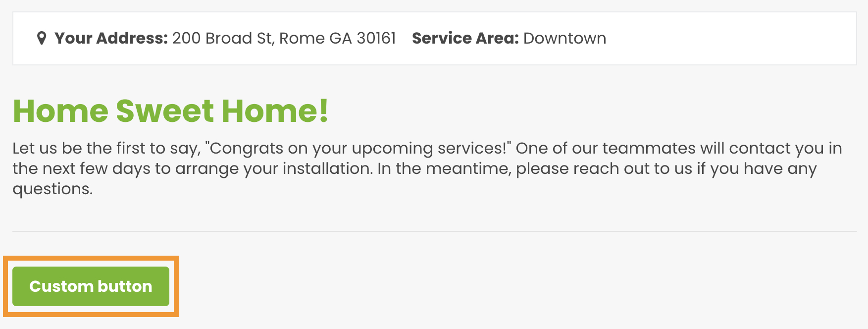
Task: Click the word "teammates" in the paragraph
Action: (649, 148)
